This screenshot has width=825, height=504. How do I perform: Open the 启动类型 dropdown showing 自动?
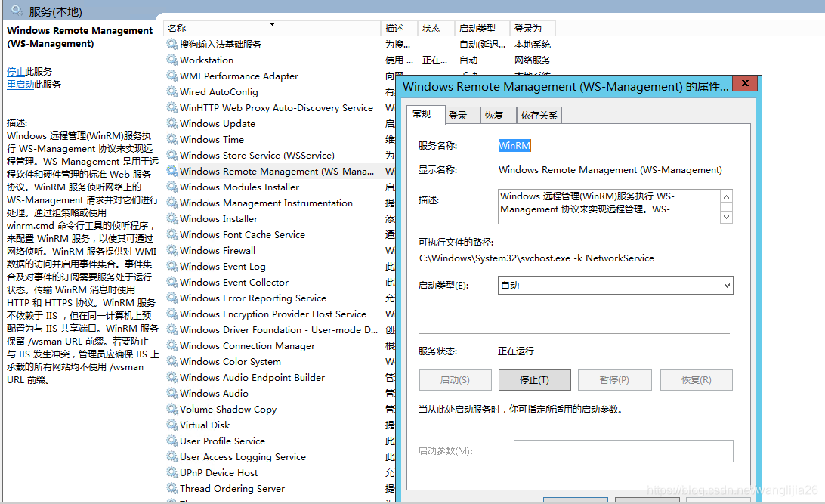click(615, 286)
